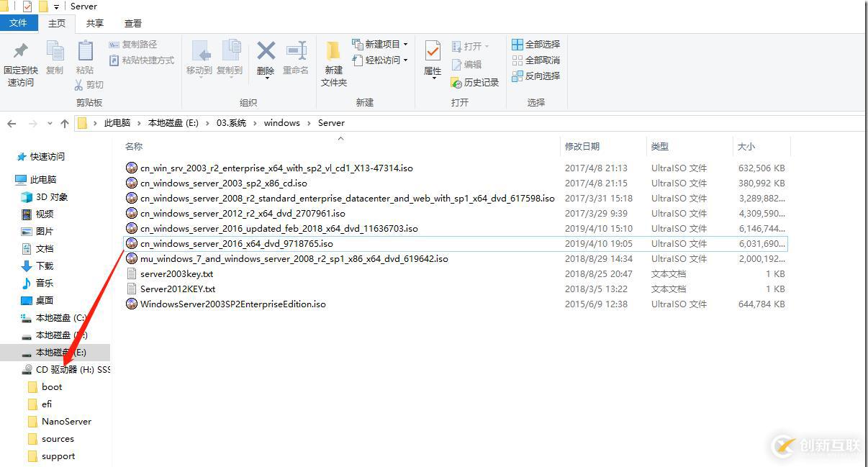This screenshot has width=868, height=467.
Task: Click the Open button dropdown in ribbon
Action: coord(470,46)
